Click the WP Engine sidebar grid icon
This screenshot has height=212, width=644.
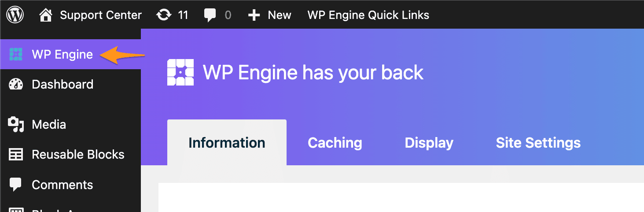(16, 55)
